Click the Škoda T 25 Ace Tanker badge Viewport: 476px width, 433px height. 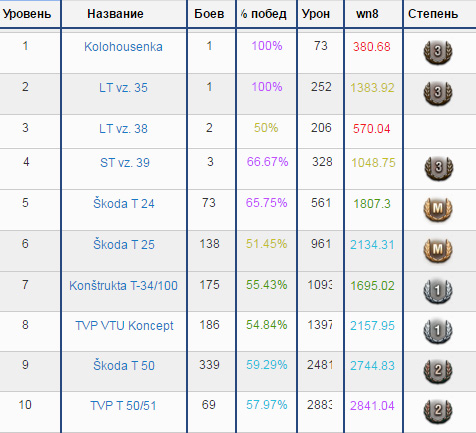(438, 249)
